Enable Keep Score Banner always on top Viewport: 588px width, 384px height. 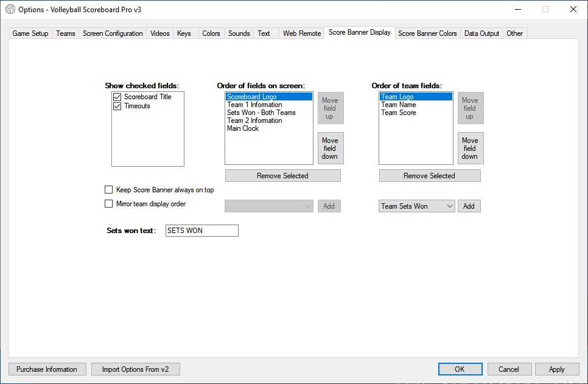[109, 190]
